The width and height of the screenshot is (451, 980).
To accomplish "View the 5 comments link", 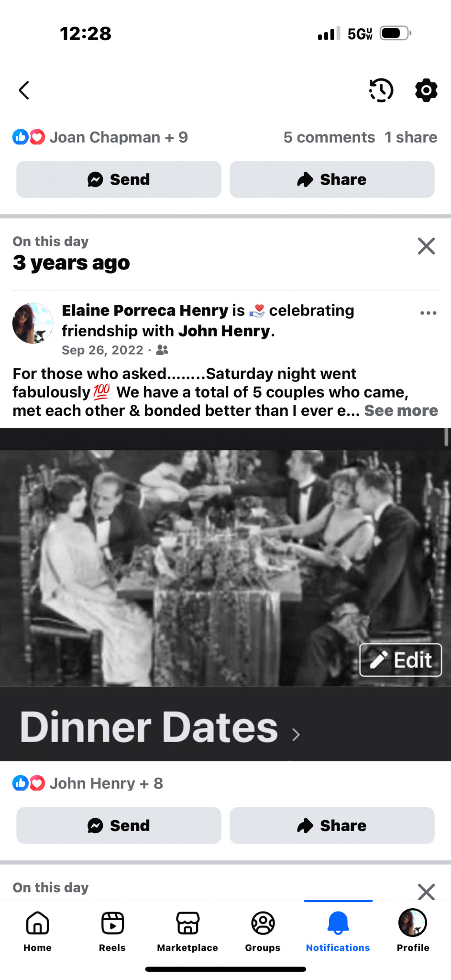I will pyautogui.click(x=329, y=137).
